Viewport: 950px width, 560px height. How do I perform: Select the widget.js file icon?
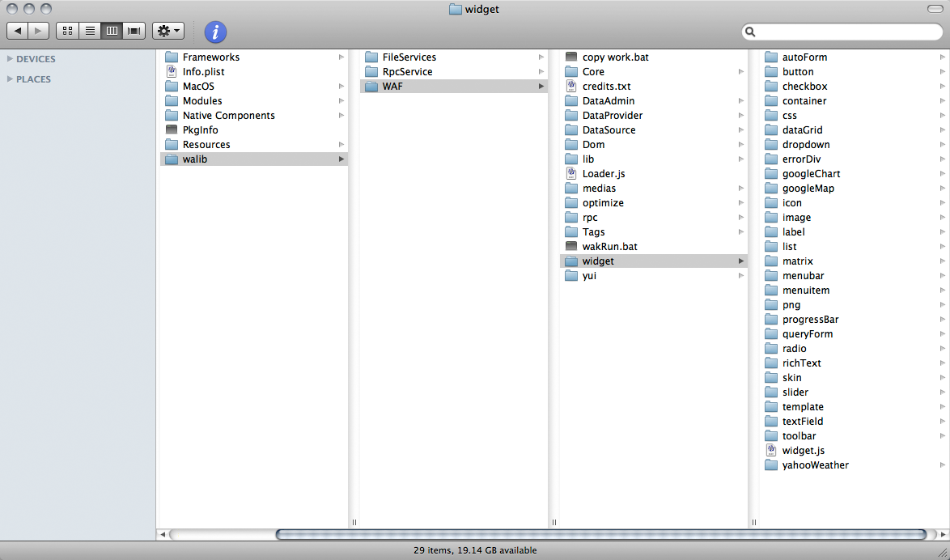[771, 451]
